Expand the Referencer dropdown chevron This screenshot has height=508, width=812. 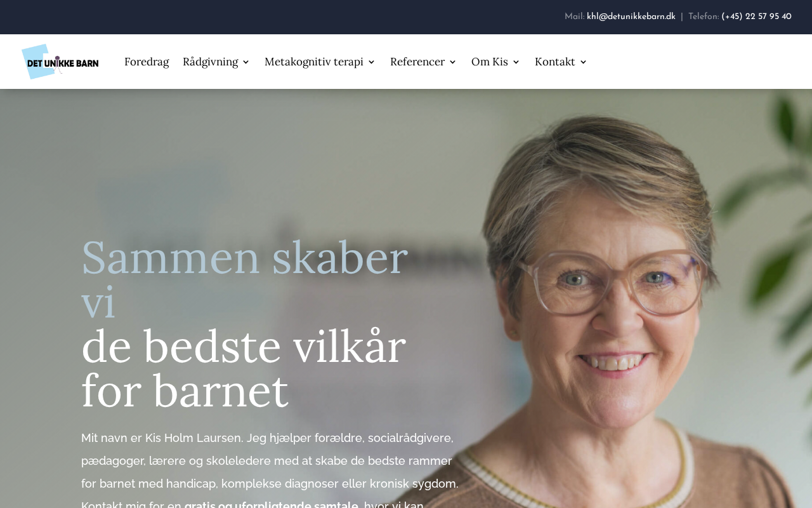click(x=452, y=62)
